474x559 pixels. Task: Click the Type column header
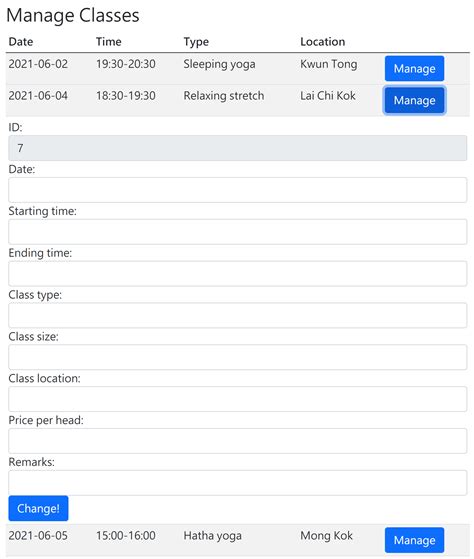click(196, 42)
